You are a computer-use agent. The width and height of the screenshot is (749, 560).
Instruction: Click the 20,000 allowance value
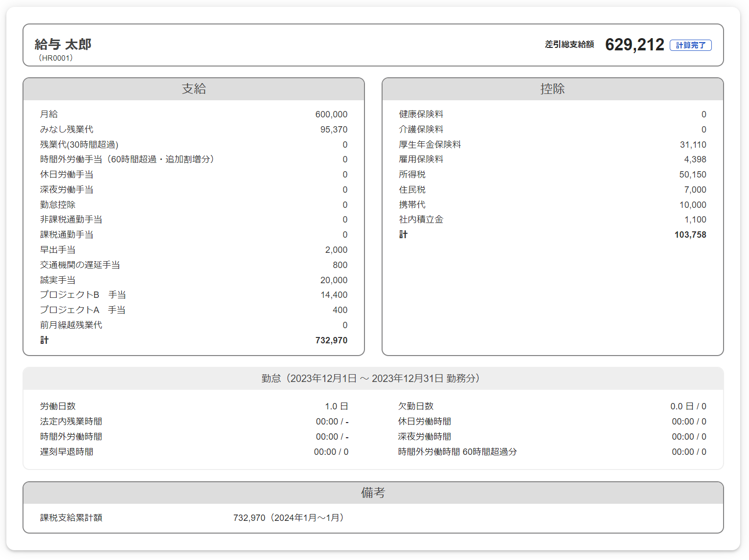(334, 280)
